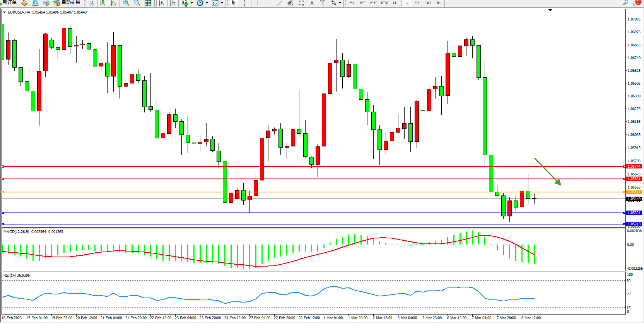
Task: Select the trendline drawing tool
Action: pyautogui.click(x=280, y=3)
